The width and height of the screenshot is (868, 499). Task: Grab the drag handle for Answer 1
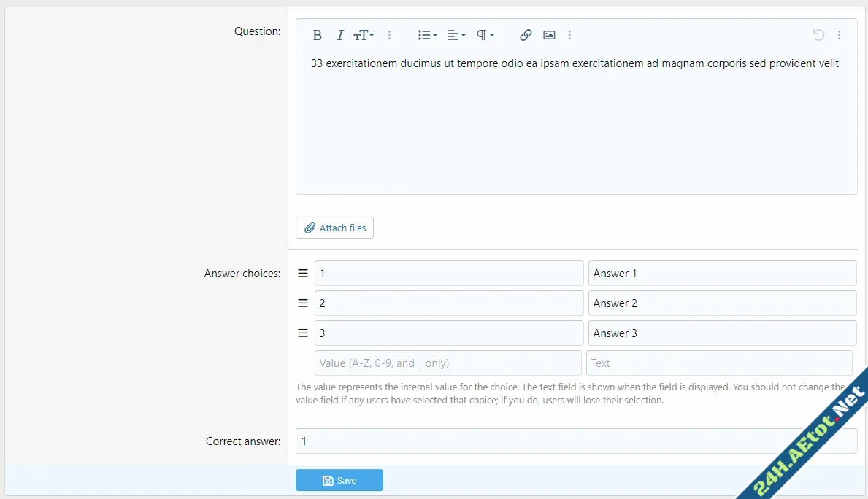pos(303,273)
